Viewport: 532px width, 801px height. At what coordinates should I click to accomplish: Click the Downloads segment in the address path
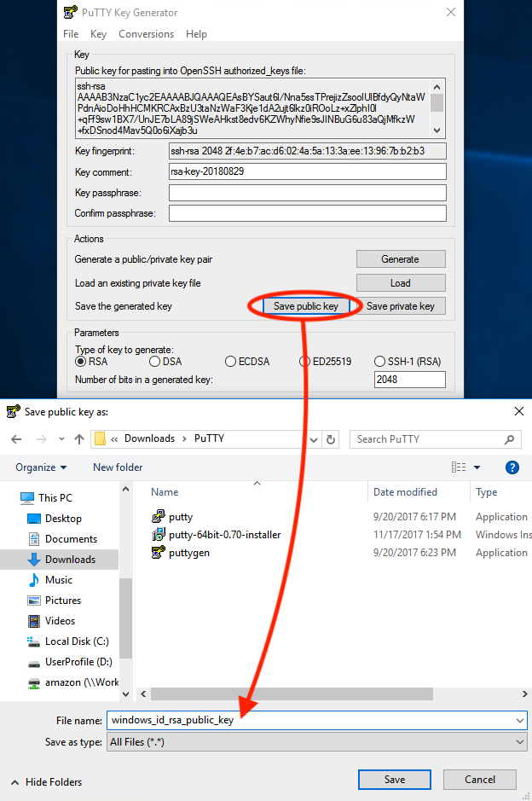tap(149, 438)
